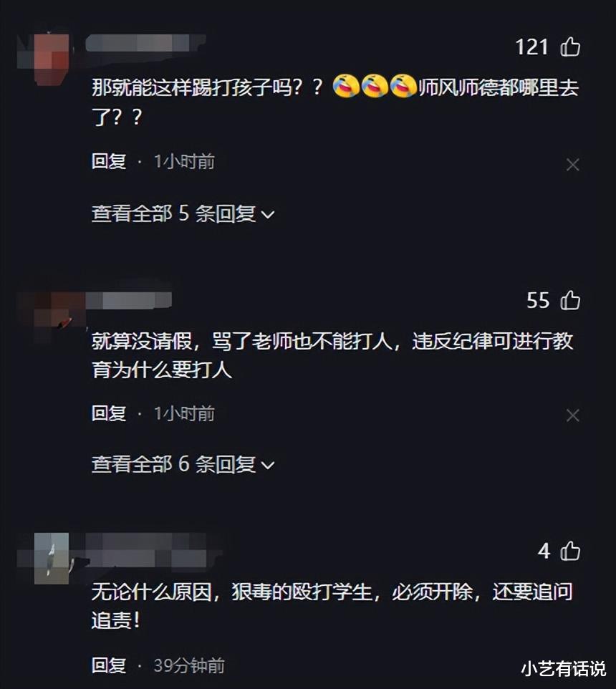Like the comment with 4 likes
616x689 pixels.
click(570, 551)
